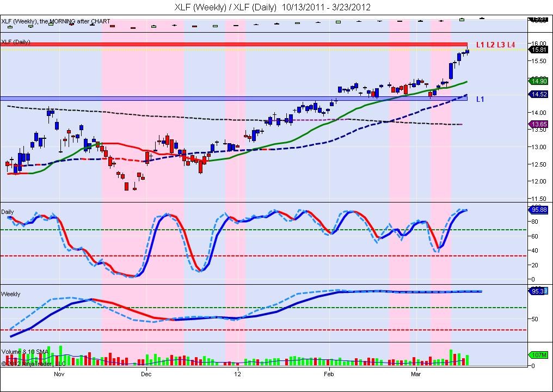The width and height of the screenshot is (553, 392).
Task: Click the 'Daily' stochastic panel label
Action: 8,212
